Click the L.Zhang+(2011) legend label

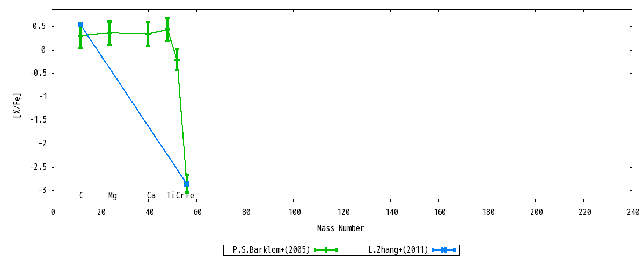coord(398,250)
